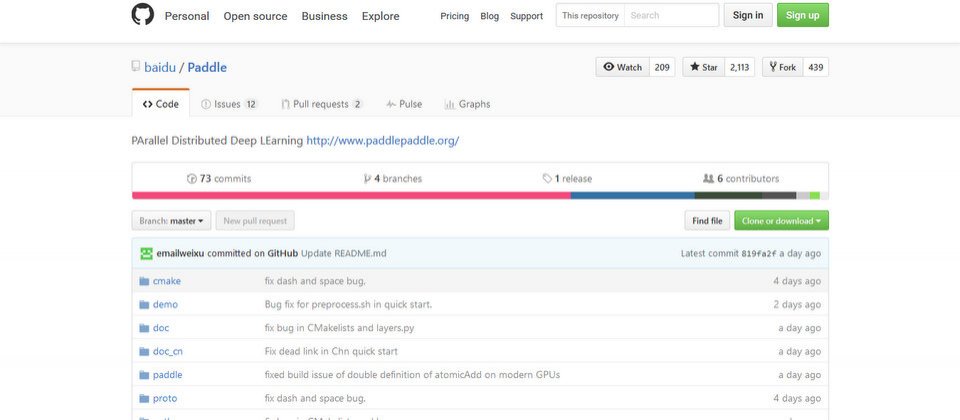View the 6 contributors list
The image size is (960, 420).
pos(741,179)
